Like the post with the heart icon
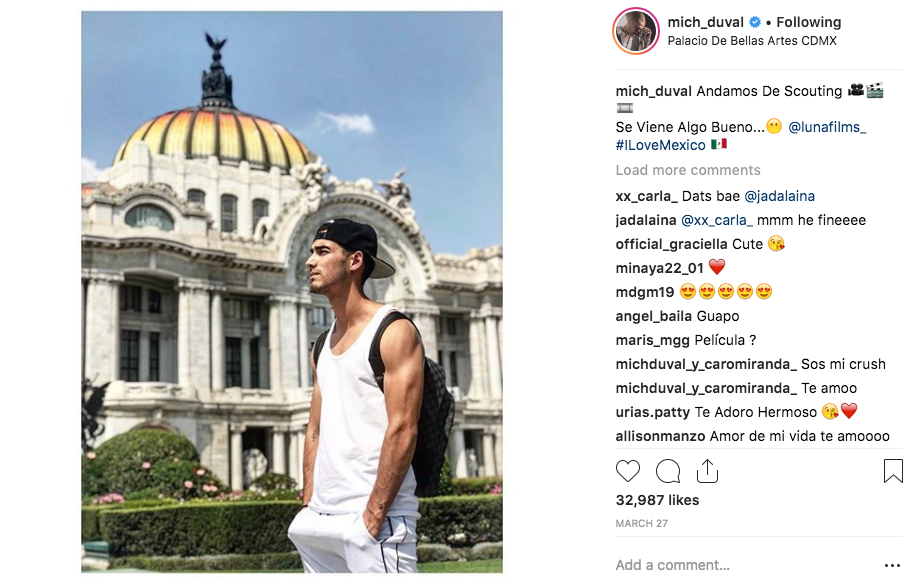 click(628, 471)
